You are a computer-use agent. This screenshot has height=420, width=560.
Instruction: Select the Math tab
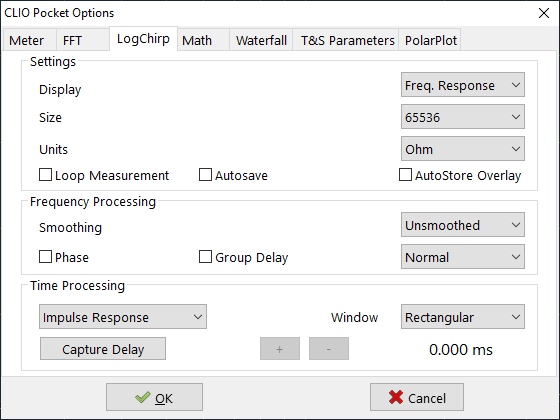(x=203, y=40)
